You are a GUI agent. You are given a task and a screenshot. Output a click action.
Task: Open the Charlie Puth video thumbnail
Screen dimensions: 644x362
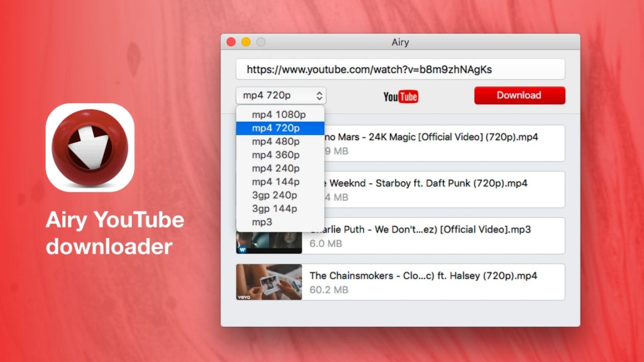click(x=269, y=242)
